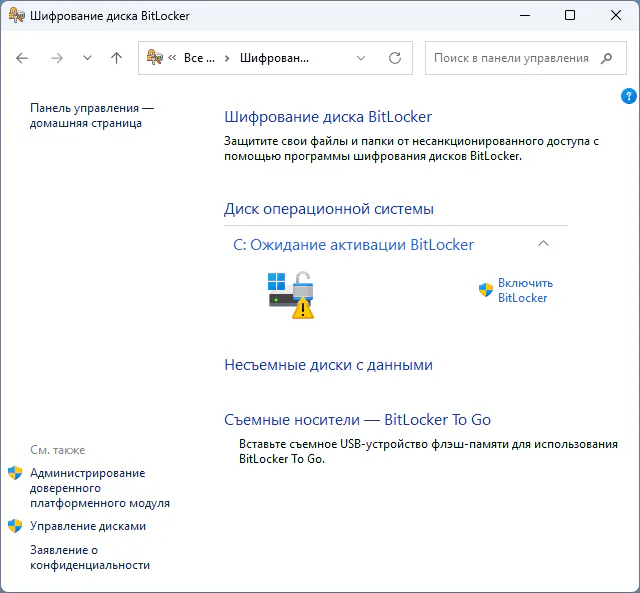Screen dimensions: 640x593
Task: Click the double chevron breadcrumb overflow
Action: pos(172,58)
